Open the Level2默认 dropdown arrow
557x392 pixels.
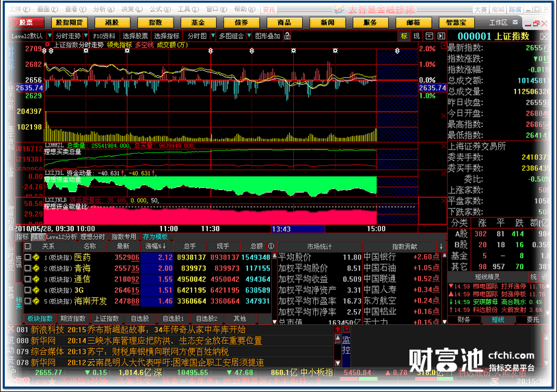[50, 36]
